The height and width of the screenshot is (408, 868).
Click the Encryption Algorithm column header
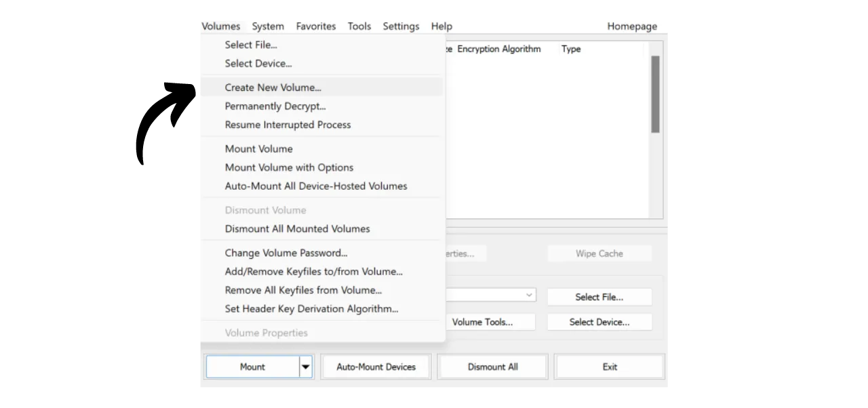click(x=499, y=49)
